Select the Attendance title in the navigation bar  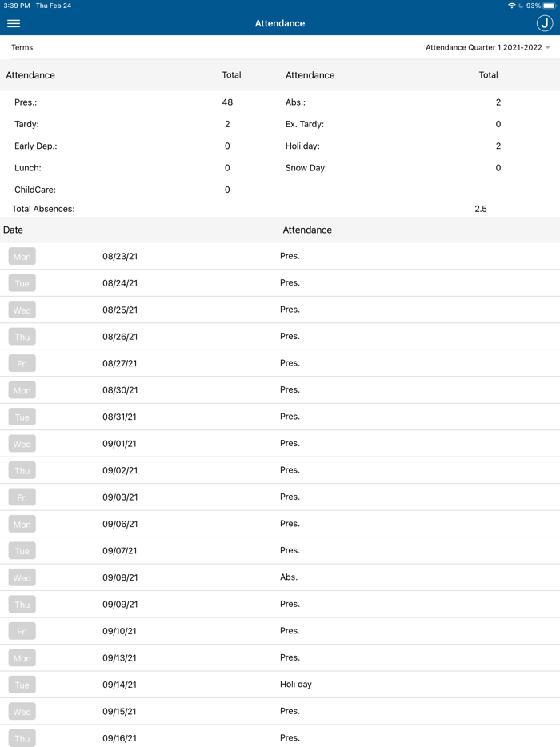pos(280,23)
